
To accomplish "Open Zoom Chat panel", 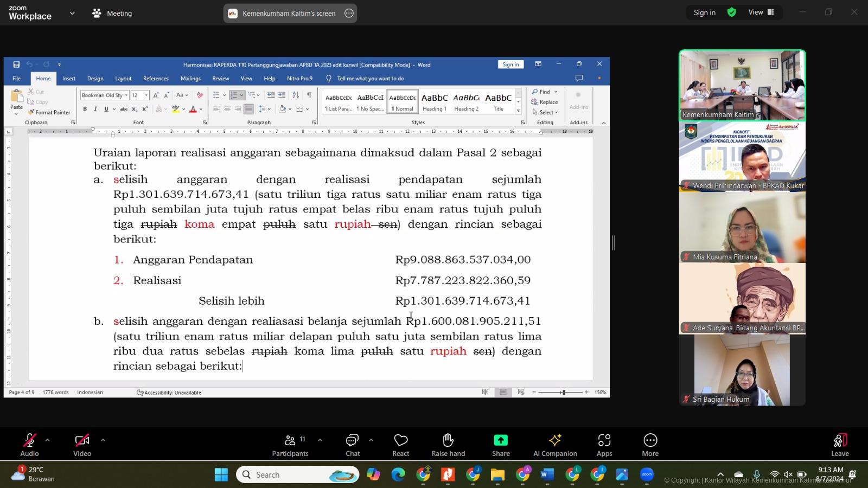I will click(353, 445).
